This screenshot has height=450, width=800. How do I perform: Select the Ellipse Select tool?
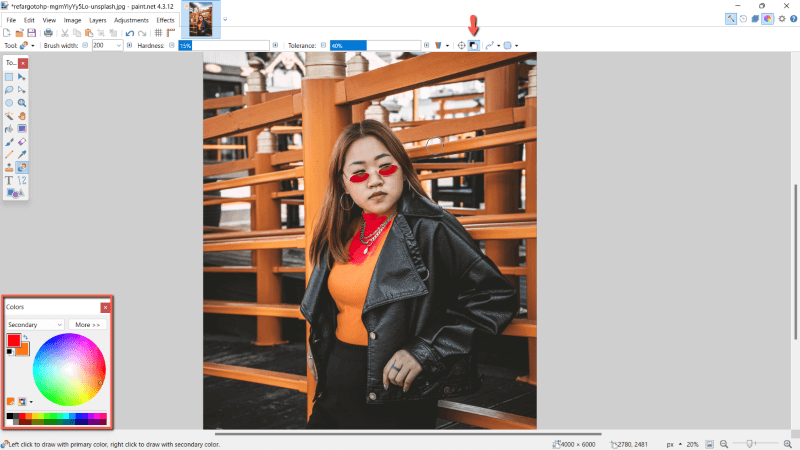(9, 103)
